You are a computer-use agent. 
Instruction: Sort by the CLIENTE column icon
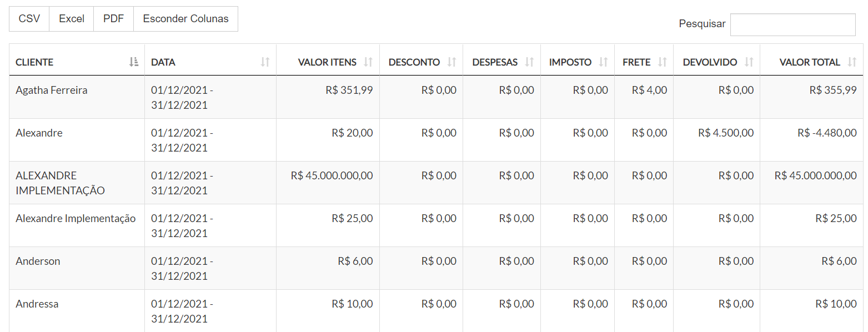(133, 62)
